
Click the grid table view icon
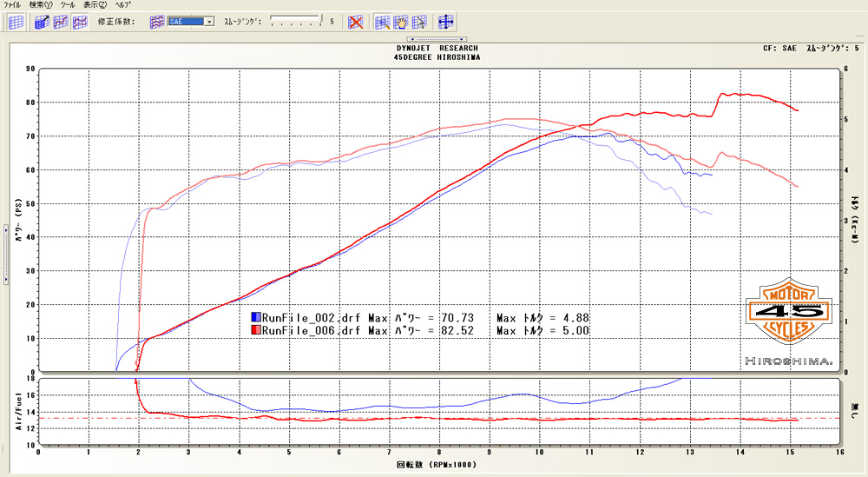(x=16, y=22)
